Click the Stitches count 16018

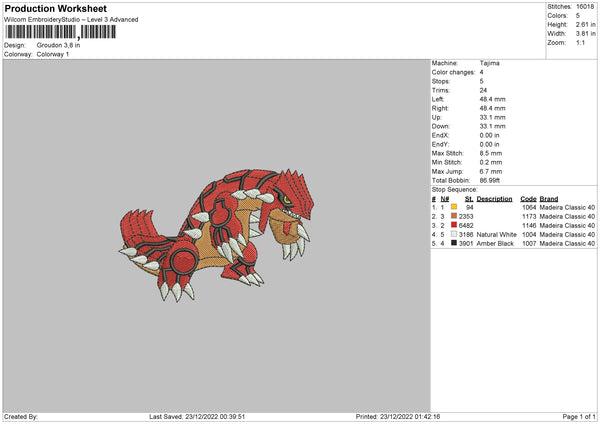tap(585, 7)
